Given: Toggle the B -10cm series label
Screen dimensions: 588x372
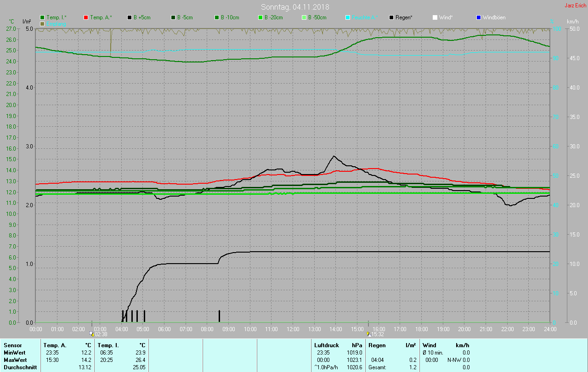Looking at the screenshot, I should (x=230, y=17).
